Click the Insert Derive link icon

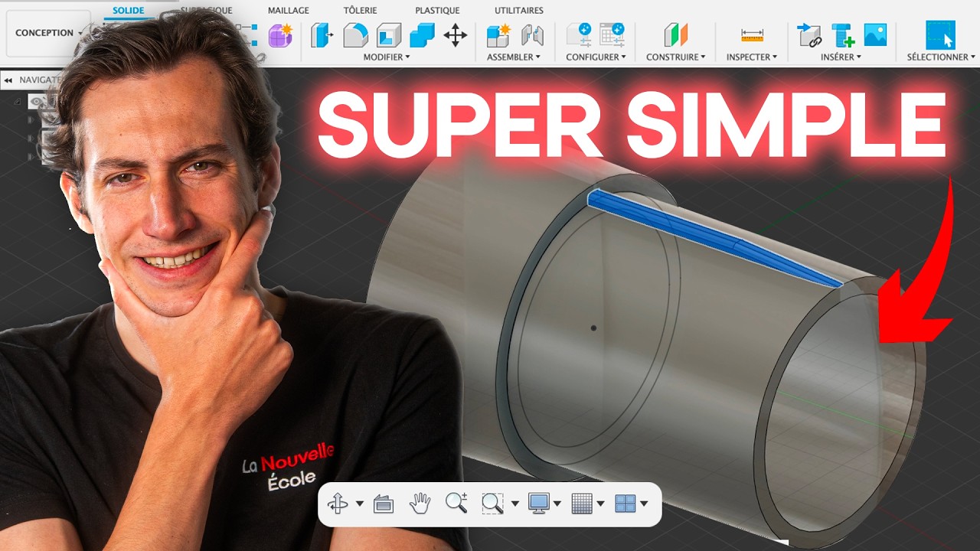click(809, 35)
